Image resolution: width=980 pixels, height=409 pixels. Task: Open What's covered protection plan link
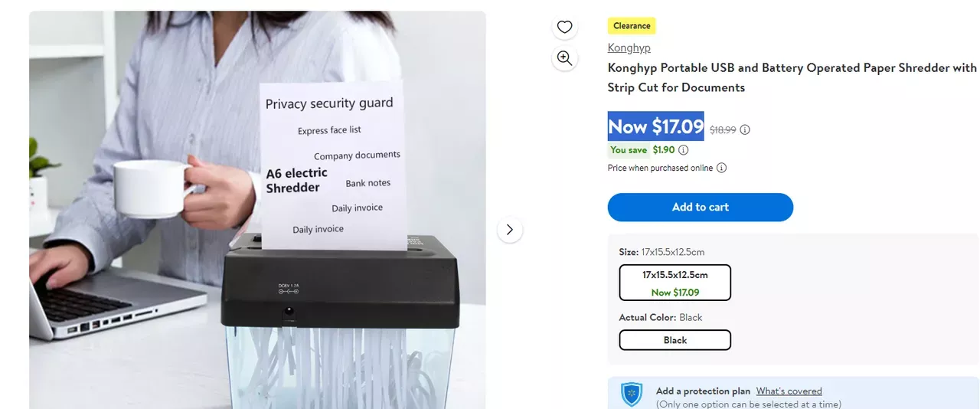(789, 391)
